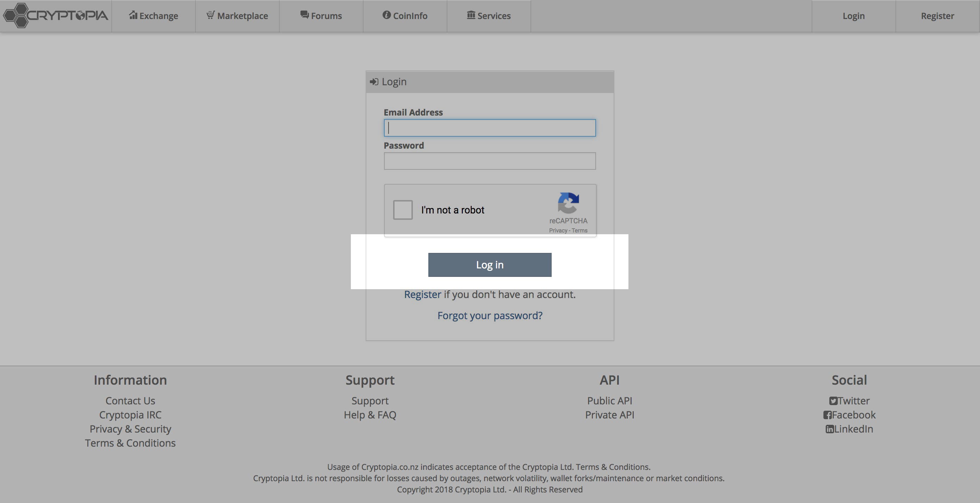Enable reCAPTCHA verification checkbox
This screenshot has width=980, height=503.
[402, 209]
